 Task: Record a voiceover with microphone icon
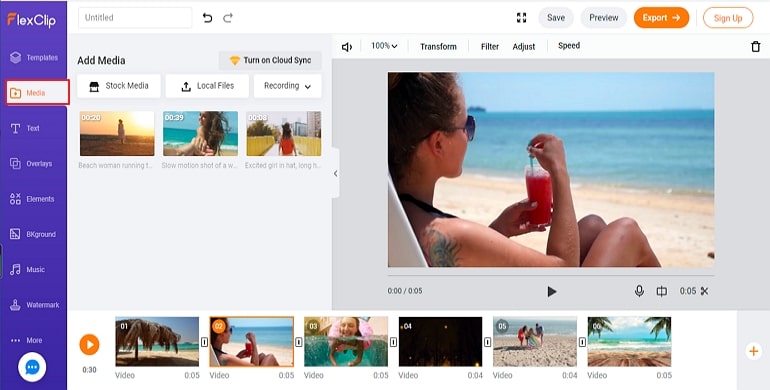pos(639,291)
